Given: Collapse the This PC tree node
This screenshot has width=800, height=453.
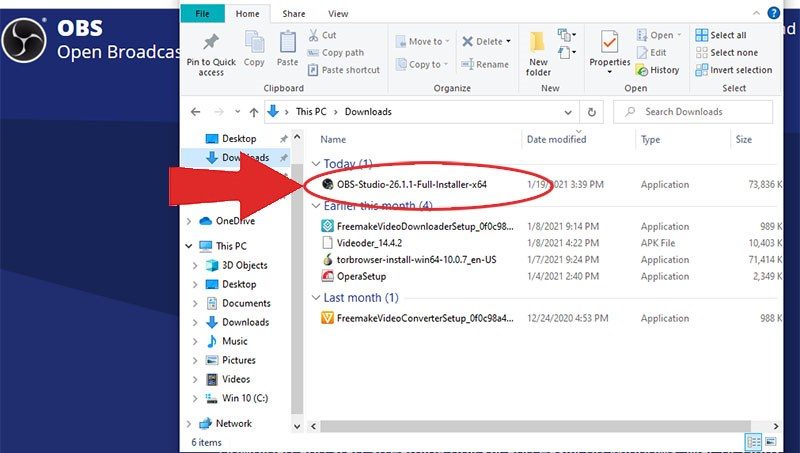Looking at the screenshot, I should (x=189, y=246).
